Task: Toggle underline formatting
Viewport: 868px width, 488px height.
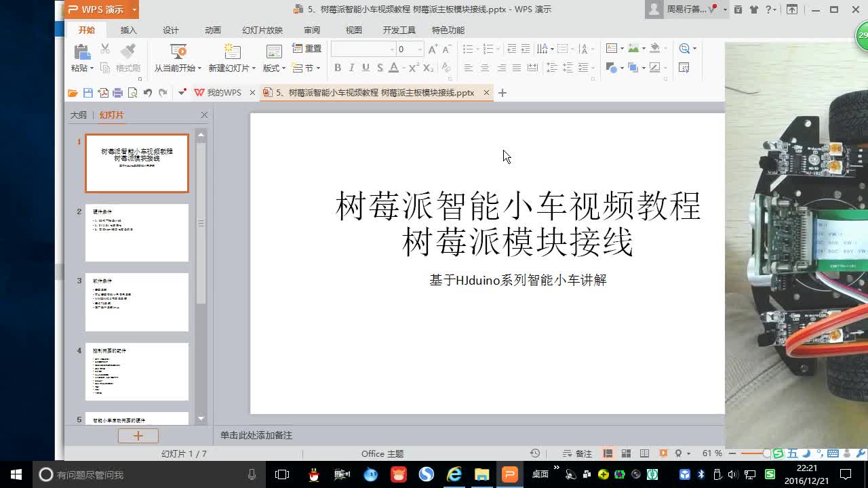Action: [366, 68]
